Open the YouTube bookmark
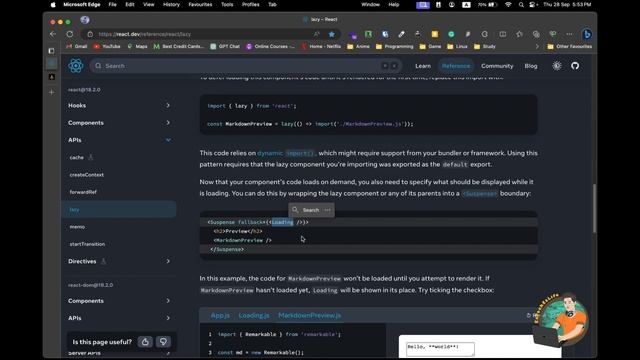 click(x=107, y=47)
